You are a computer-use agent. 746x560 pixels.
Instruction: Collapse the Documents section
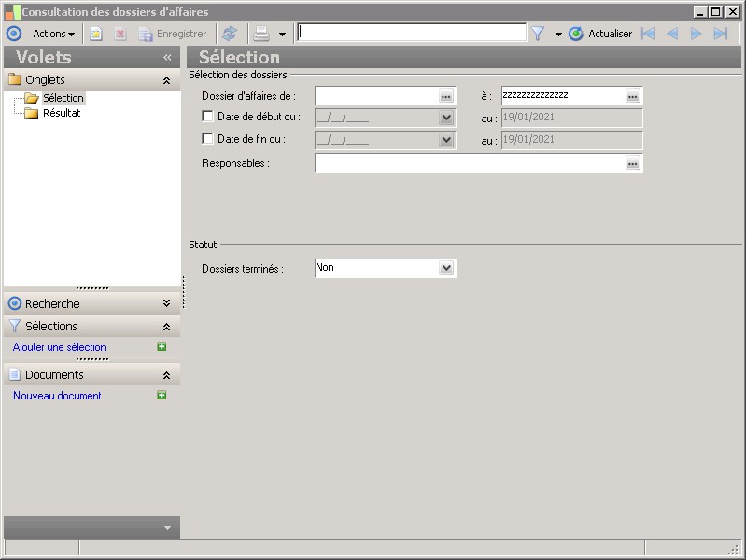[x=166, y=375]
